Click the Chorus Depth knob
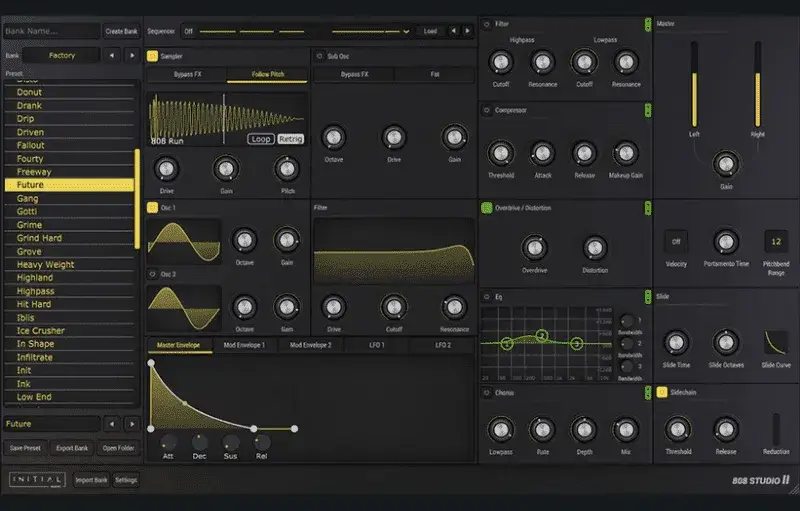 (584, 430)
